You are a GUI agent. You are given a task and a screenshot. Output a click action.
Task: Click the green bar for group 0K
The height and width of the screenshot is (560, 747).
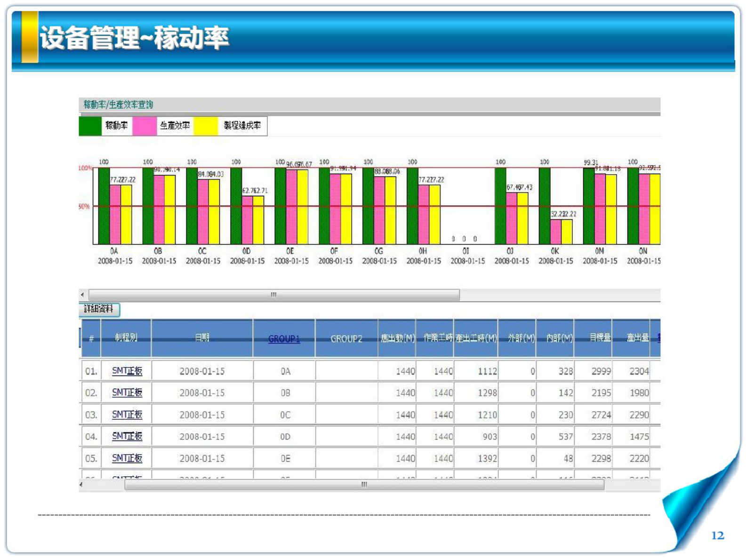tap(545, 206)
